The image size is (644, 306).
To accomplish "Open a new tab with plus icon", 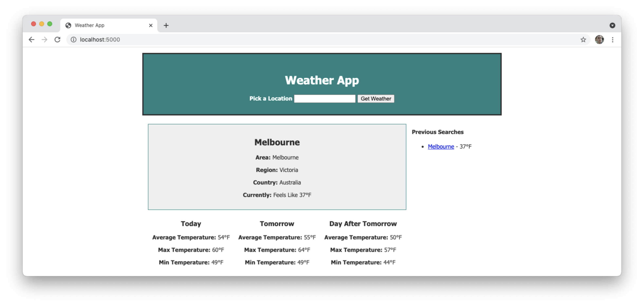I will (166, 25).
